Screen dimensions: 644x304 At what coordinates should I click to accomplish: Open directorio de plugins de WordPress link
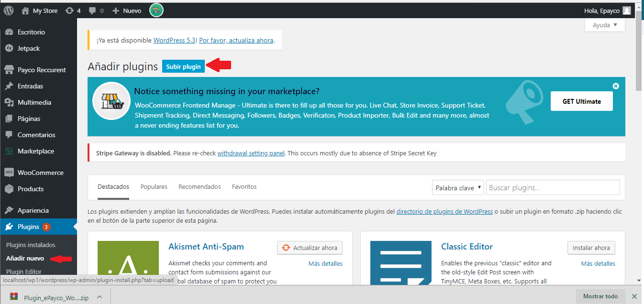click(444, 211)
